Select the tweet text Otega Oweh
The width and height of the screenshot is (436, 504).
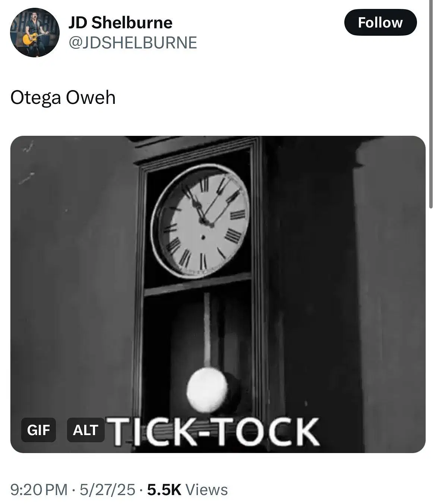[63, 98]
